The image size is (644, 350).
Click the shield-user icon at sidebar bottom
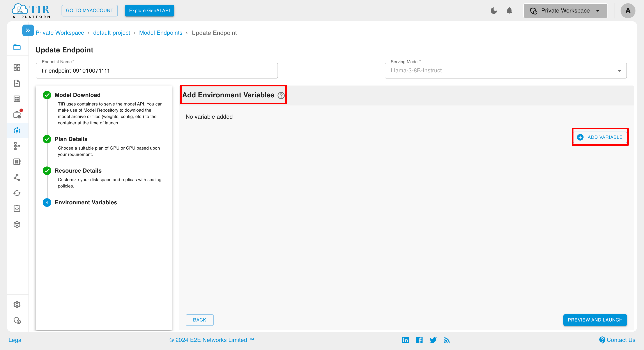(17, 320)
